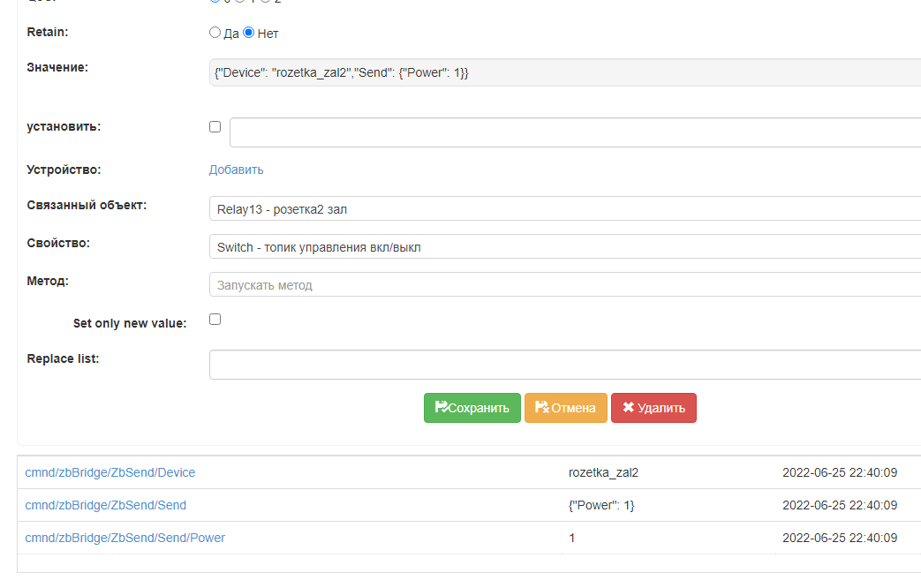
Task: Click the save icon on Сохранить button
Action: (x=441, y=408)
